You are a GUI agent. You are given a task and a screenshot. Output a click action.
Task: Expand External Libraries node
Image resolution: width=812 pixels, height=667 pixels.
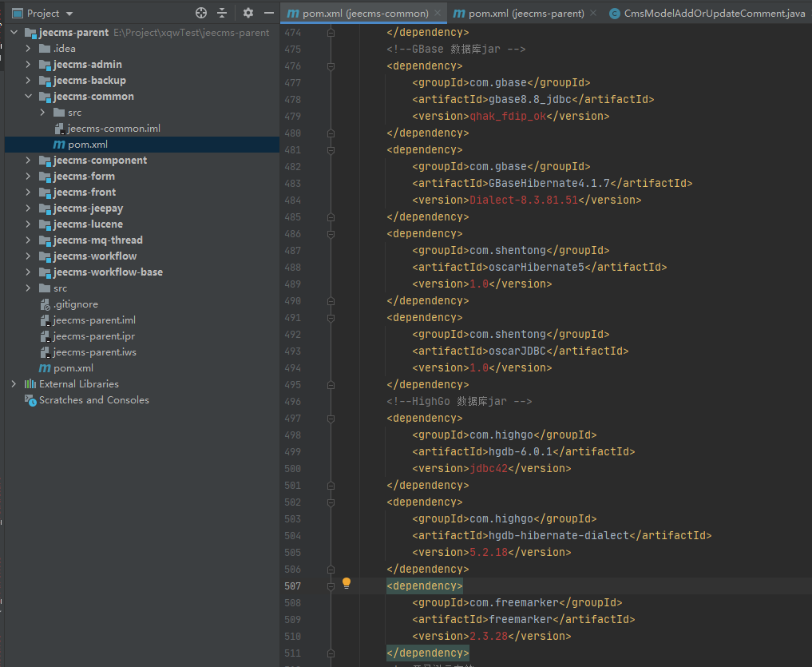(14, 384)
